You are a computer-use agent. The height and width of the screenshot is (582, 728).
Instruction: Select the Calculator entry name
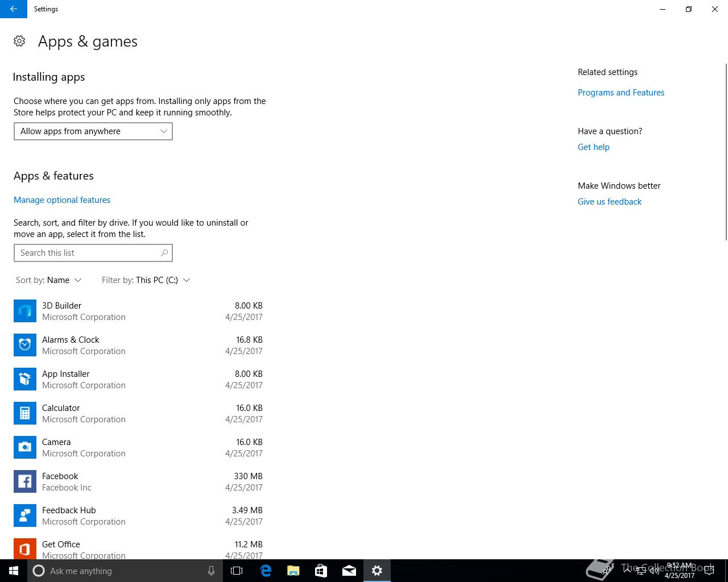pos(61,408)
